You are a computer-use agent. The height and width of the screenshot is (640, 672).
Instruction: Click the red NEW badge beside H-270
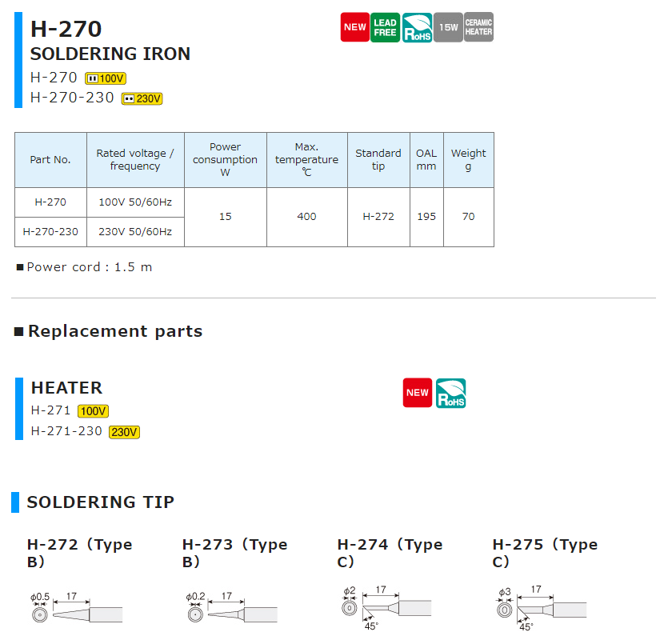pos(354,27)
